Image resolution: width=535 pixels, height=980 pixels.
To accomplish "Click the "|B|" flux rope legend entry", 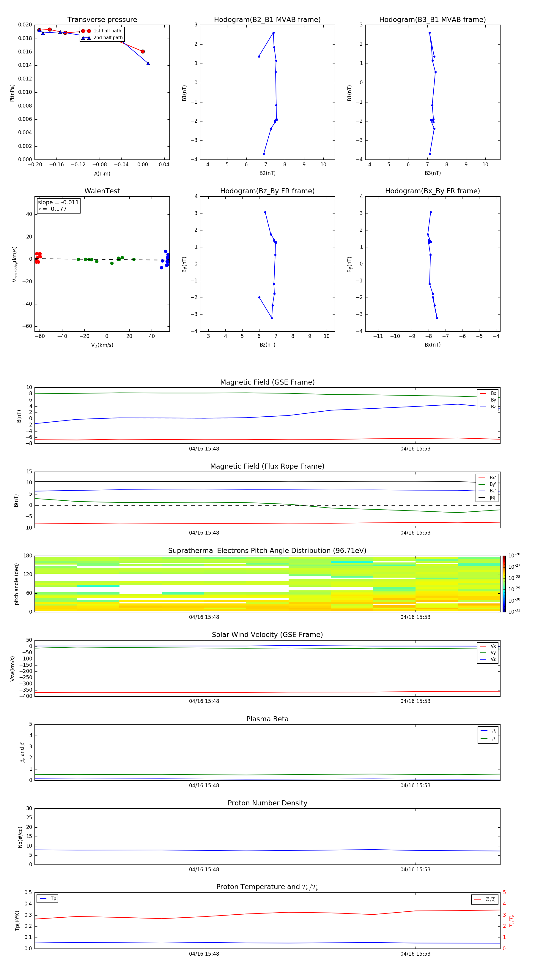I will click(487, 498).
